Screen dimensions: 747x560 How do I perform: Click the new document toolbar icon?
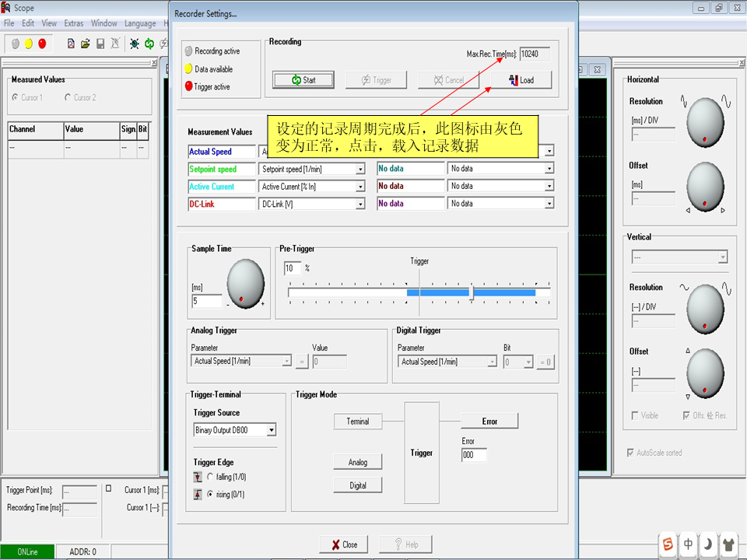pos(71,44)
